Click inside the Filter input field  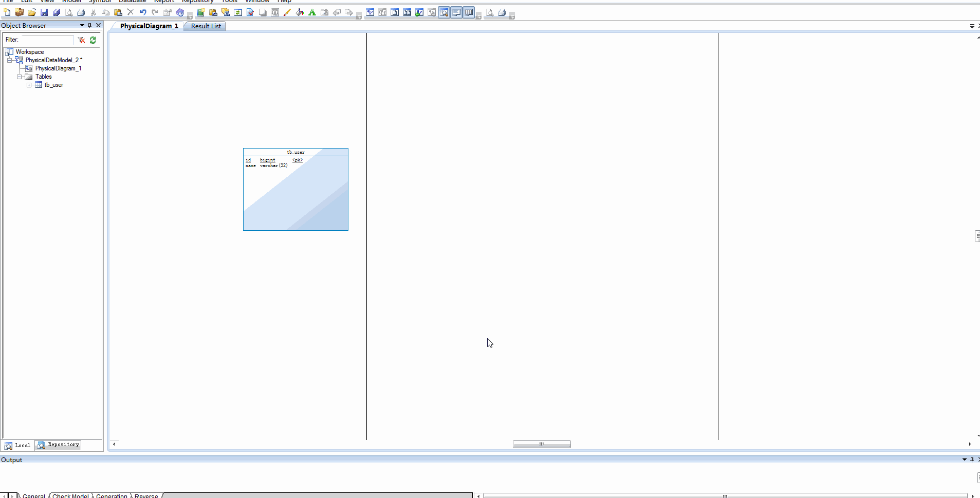(47, 40)
